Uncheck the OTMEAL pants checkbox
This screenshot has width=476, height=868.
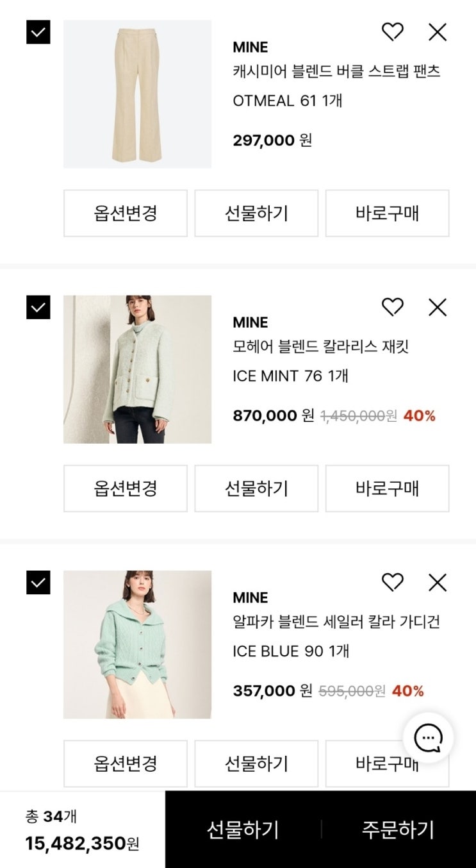point(38,33)
